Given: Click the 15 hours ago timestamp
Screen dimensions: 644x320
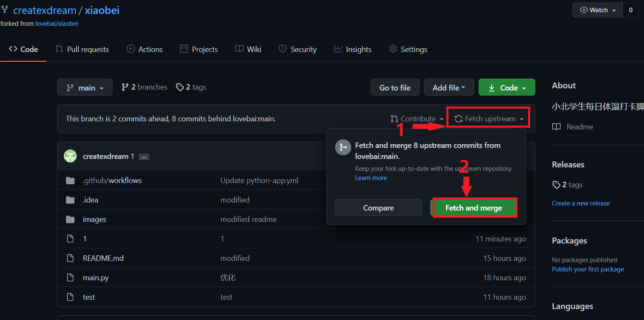Looking at the screenshot, I should 504,258.
